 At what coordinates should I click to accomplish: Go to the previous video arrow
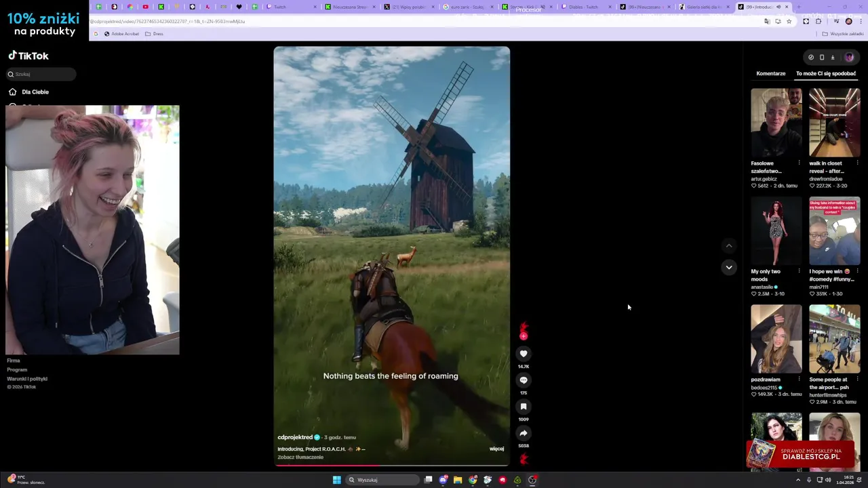tap(729, 245)
